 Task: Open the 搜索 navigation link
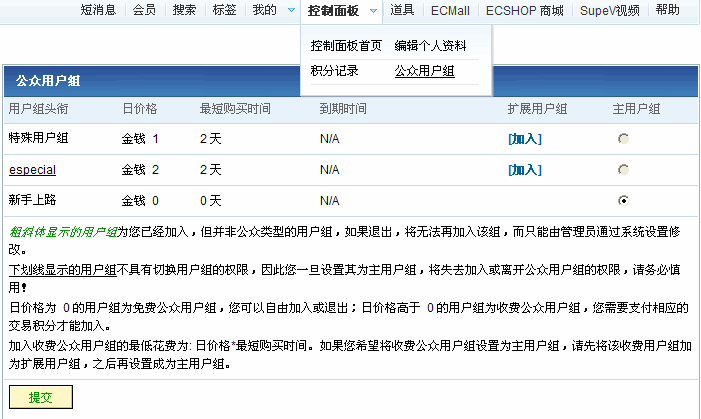click(x=184, y=11)
